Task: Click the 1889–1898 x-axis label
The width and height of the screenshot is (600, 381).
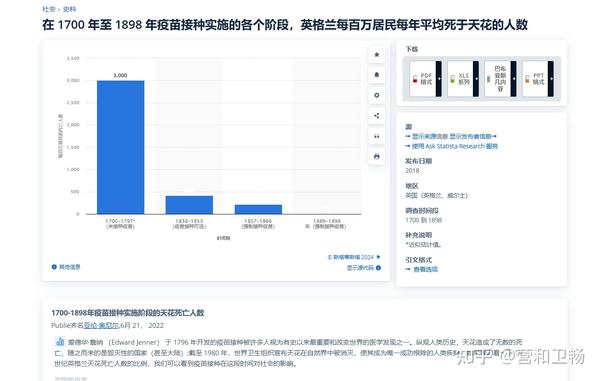Action: [326, 224]
